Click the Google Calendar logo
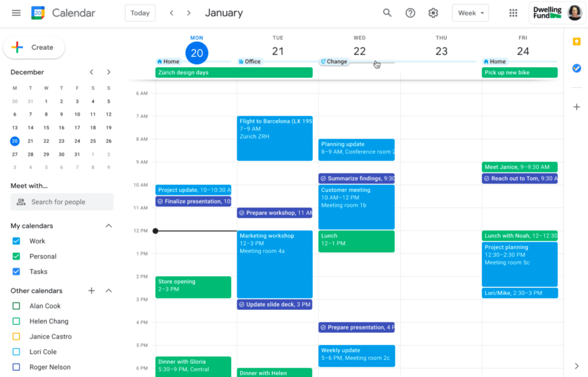This screenshot has height=377, width=588. pyautogui.click(x=38, y=13)
